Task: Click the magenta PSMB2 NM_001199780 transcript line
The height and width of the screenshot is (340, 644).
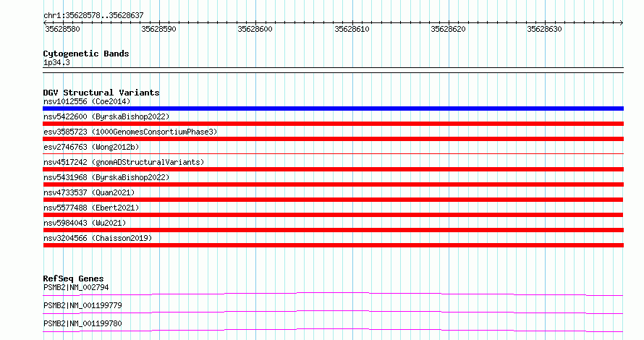Action: pyautogui.click(x=333, y=330)
